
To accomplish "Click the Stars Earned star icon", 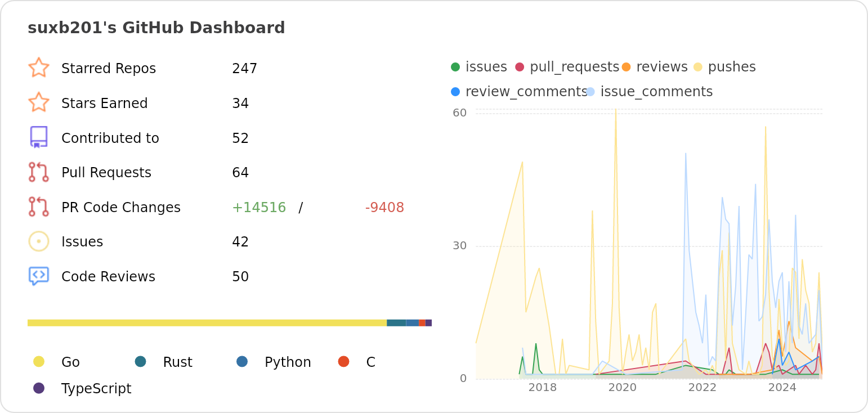I will [39, 102].
